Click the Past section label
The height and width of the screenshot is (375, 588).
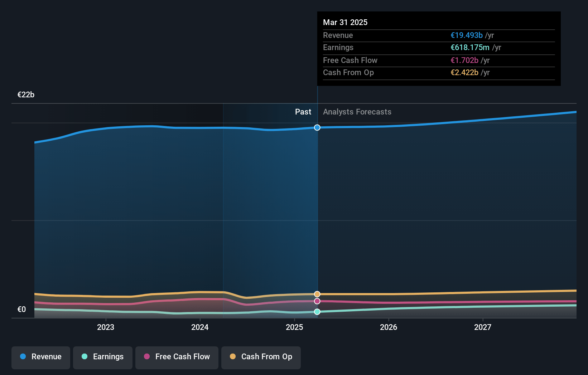click(303, 112)
